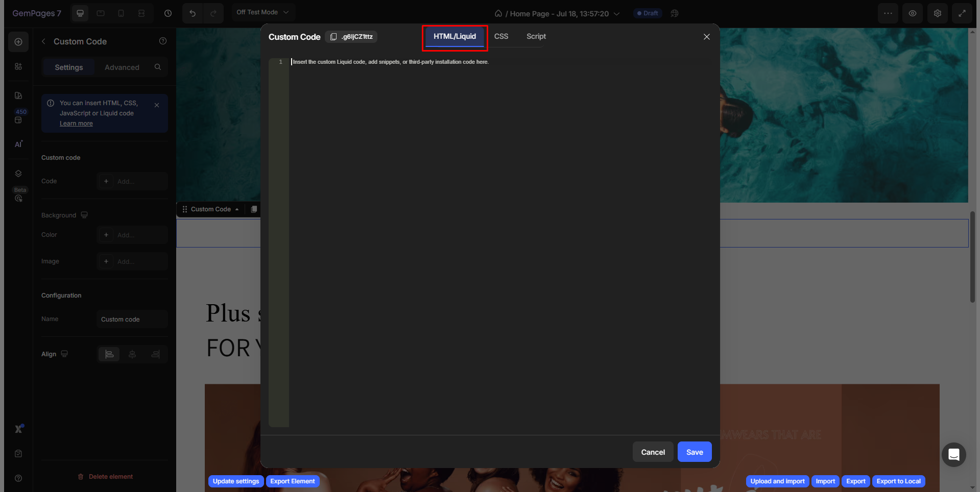Switch to mobile device view

tap(121, 13)
